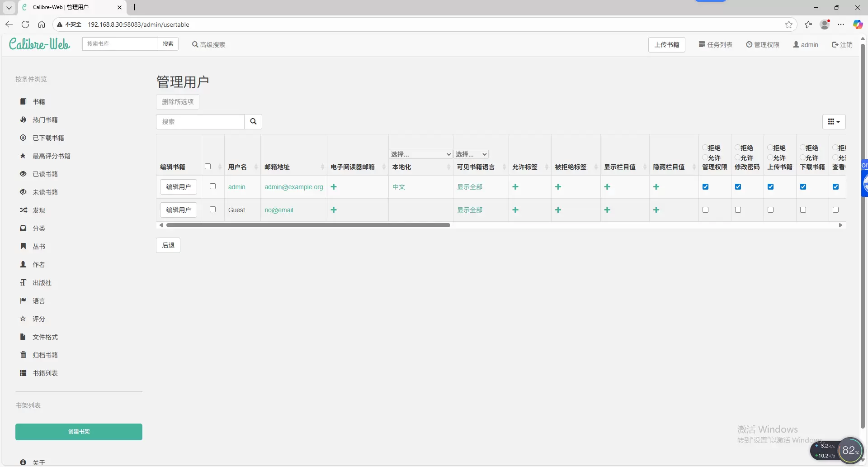Click the table's horizontal scrollbar

[308, 225]
